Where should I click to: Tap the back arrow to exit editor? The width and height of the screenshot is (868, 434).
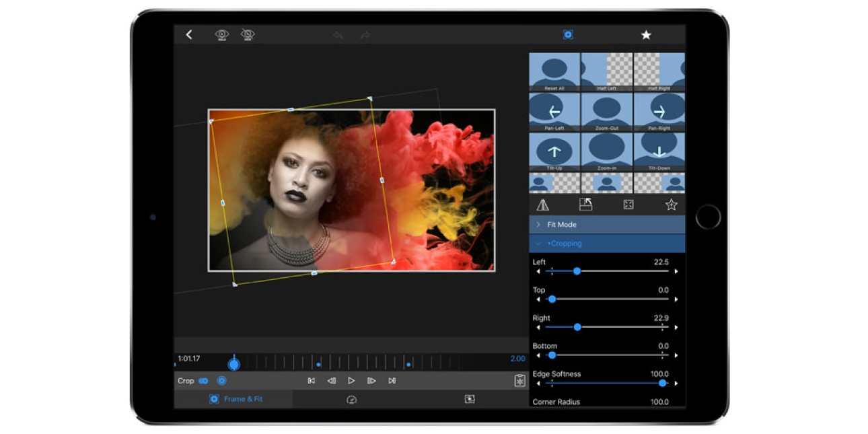pyautogui.click(x=189, y=35)
